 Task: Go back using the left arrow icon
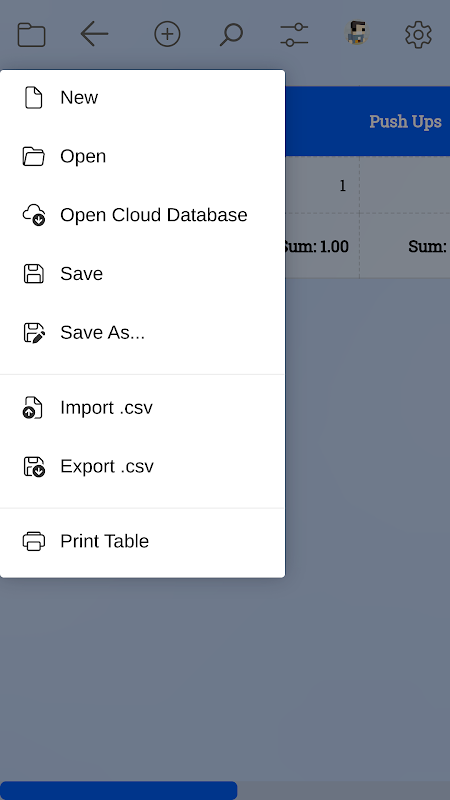click(94, 35)
